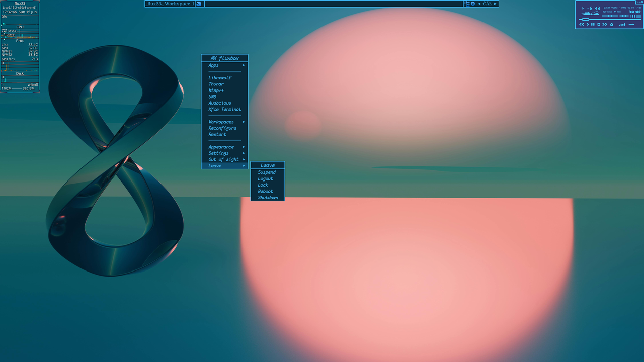This screenshot has height=362, width=644.
Task: Choose Reconfigure in the fluxbox menu
Action: (224, 128)
